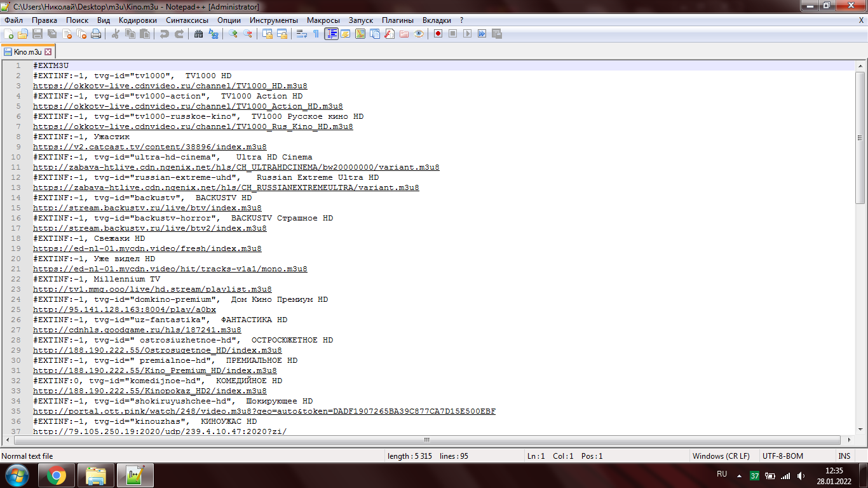Click the Stop Recording macro icon
Viewport: 868px width, 488px height.
click(452, 34)
